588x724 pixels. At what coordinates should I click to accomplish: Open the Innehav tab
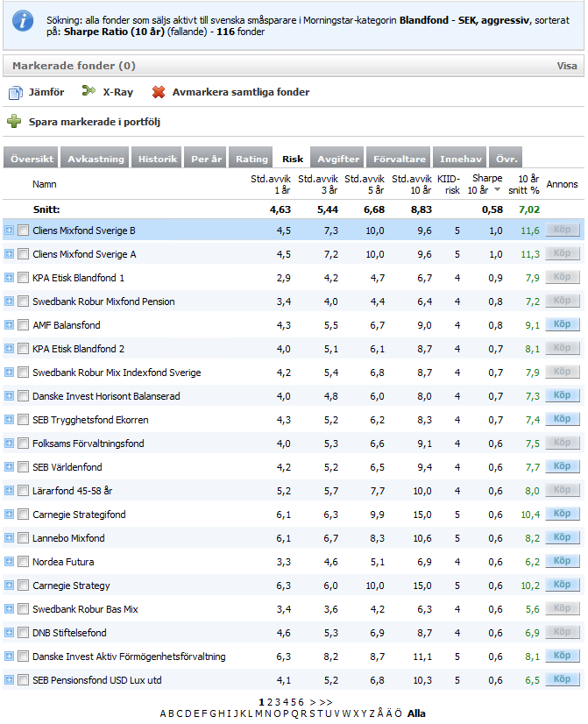(x=460, y=159)
